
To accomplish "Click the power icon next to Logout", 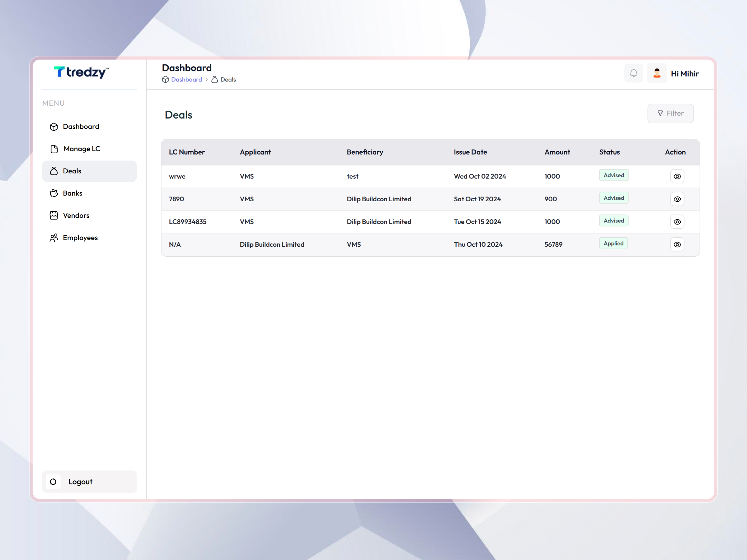I will tap(53, 481).
